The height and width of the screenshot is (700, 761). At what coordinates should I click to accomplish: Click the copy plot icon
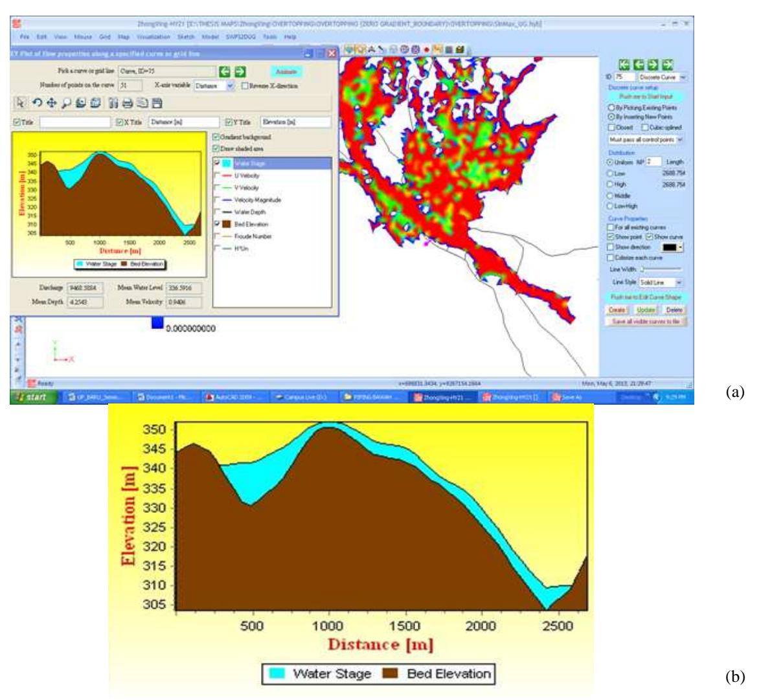(x=142, y=103)
